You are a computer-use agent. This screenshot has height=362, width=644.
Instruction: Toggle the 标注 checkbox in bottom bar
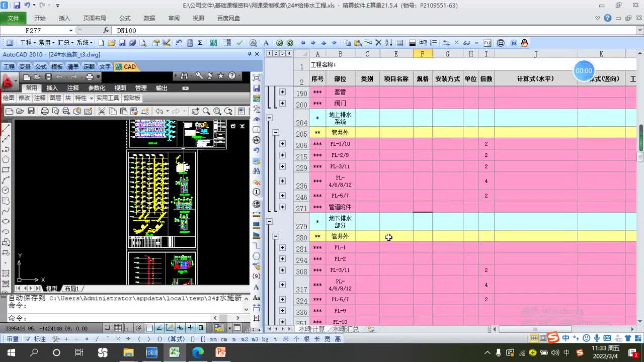(28, 339)
